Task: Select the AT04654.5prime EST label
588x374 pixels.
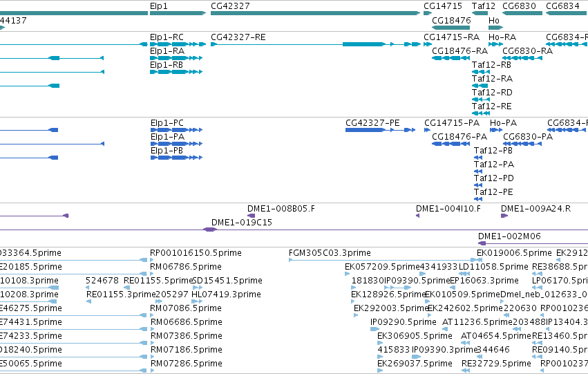Action: click(496, 336)
